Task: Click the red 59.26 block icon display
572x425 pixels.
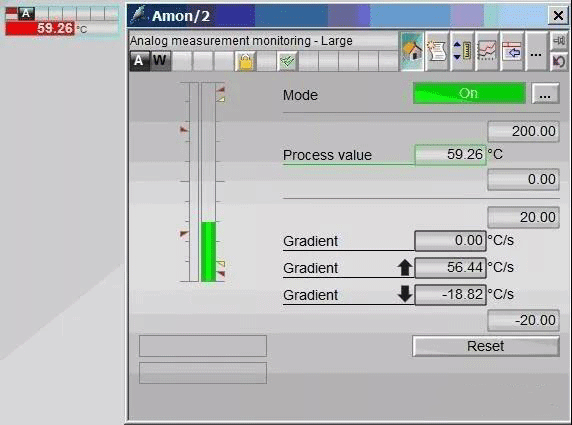Action: [40, 28]
